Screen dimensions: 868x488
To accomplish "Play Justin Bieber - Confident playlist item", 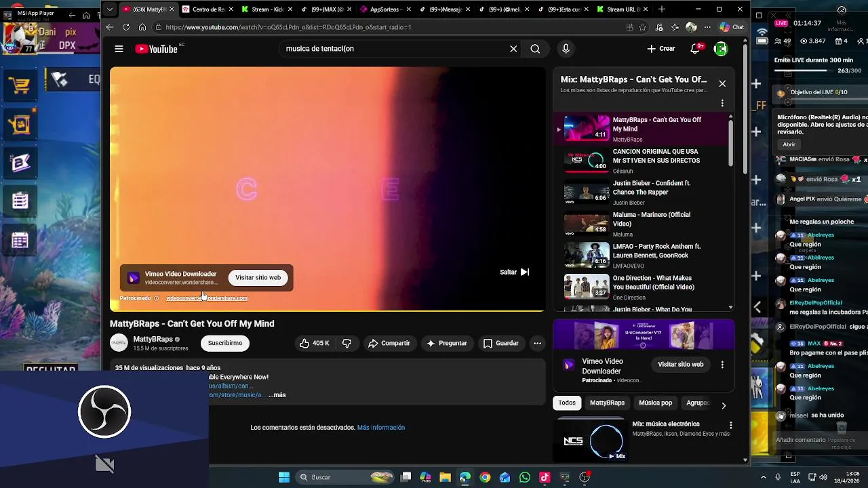I will [x=641, y=192].
